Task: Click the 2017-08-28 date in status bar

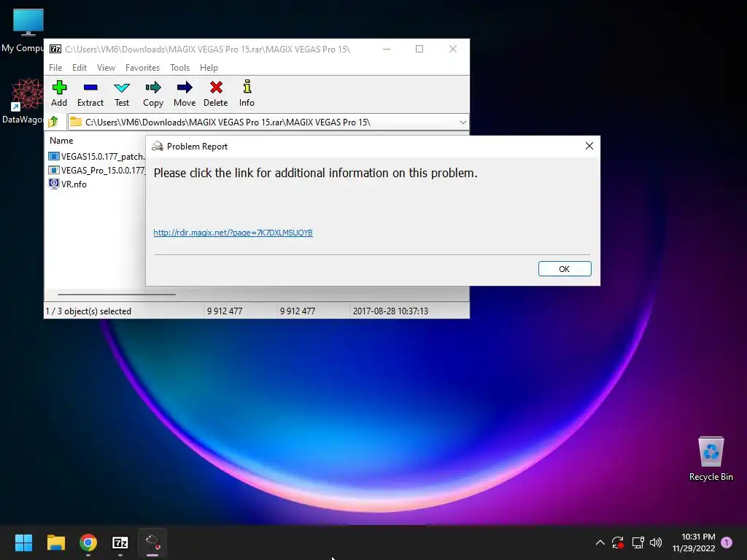Action: [x=390, y=311]
